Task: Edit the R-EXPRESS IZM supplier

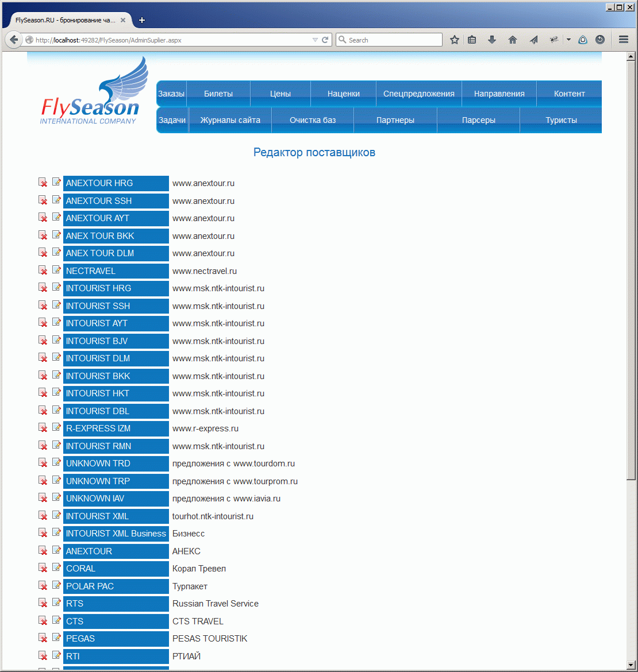Action: [56, 428]
